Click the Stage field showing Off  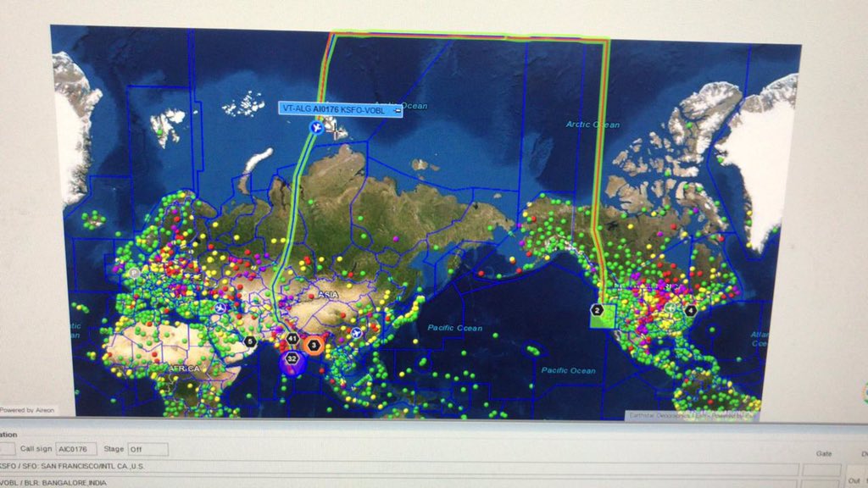(147, 449)
